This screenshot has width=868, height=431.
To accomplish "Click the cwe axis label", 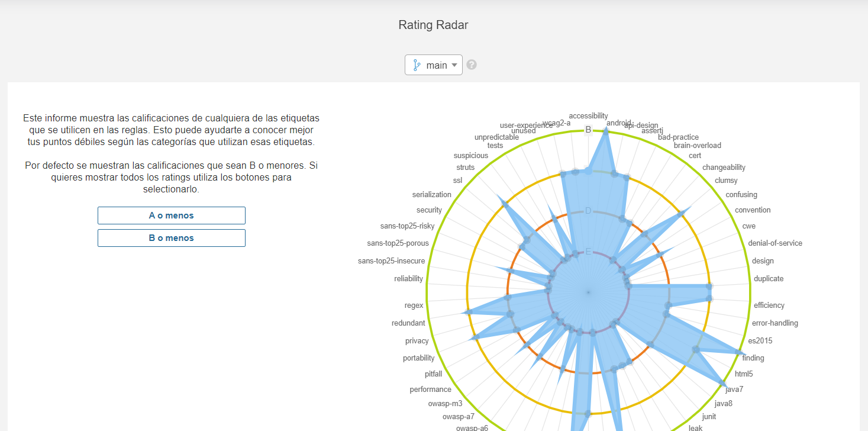I will click(x=749, y=226).
